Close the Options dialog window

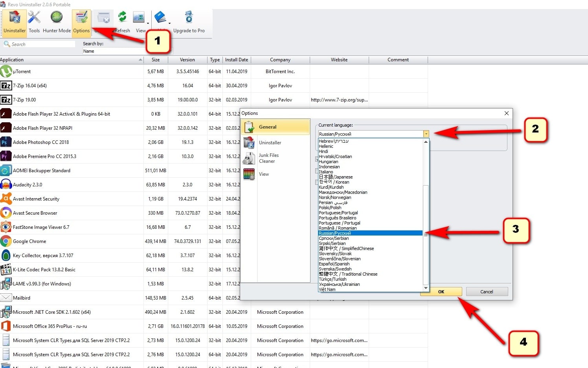[506, 113]
